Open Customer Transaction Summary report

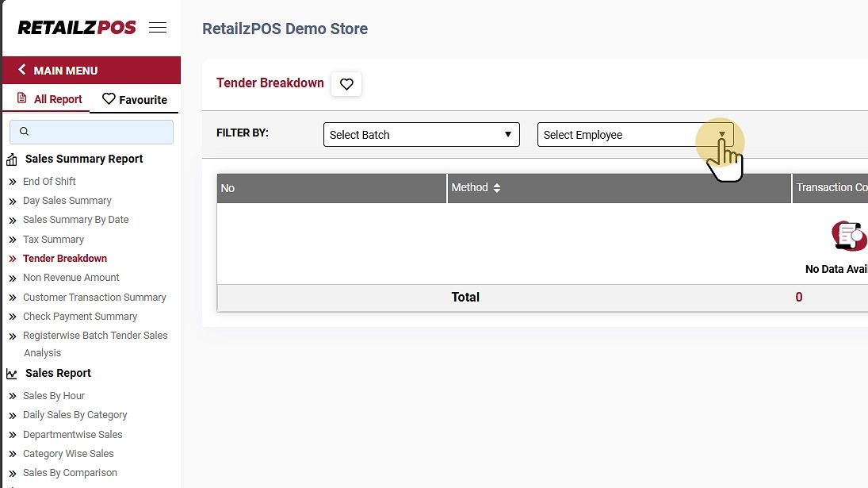click(94, 297)
